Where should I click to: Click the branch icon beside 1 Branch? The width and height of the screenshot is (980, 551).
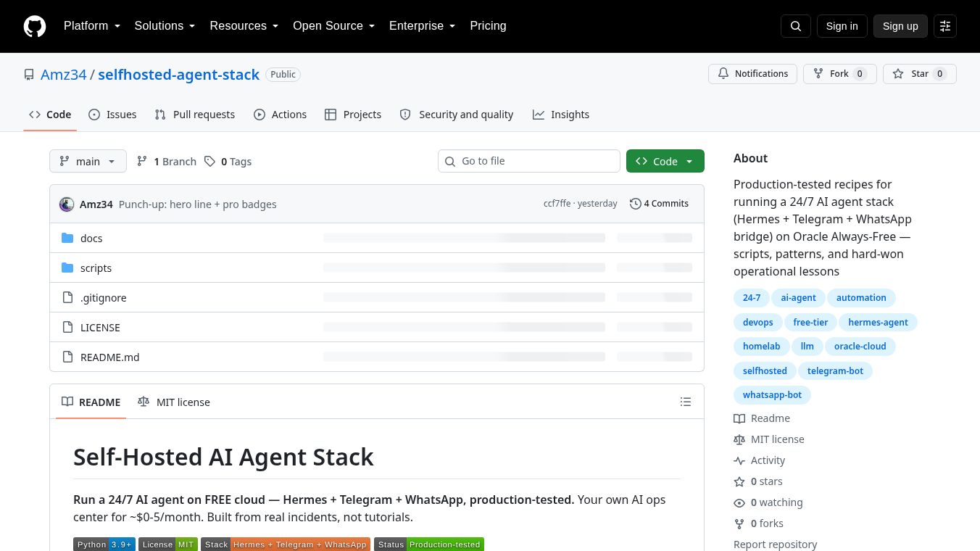[142, 161]
